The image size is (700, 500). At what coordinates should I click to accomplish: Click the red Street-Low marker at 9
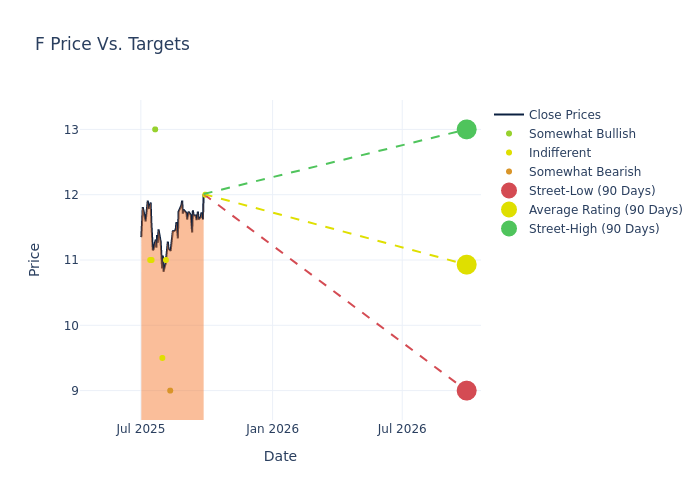coord(466,390)
